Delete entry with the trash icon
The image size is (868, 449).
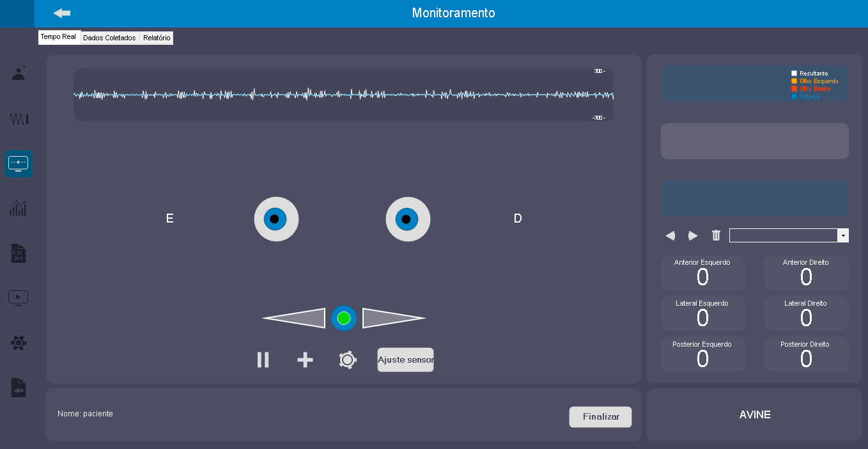point(716,235)
